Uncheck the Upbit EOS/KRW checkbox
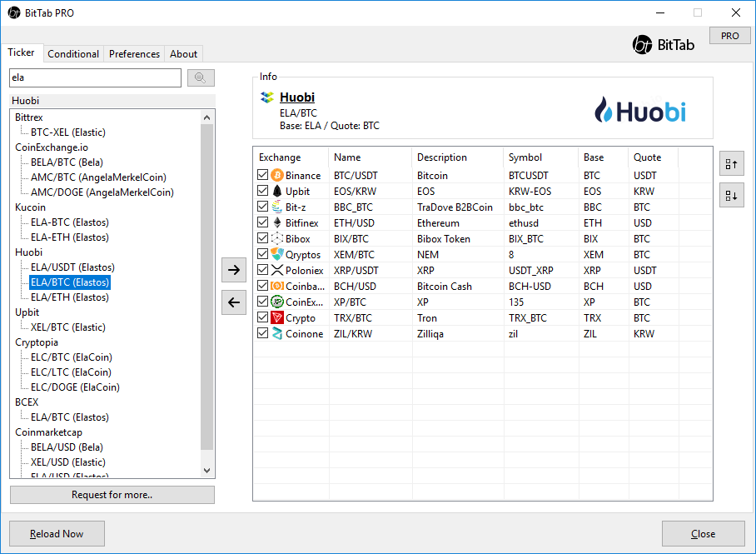Screen dimensions: 756x554 (263, 191)
